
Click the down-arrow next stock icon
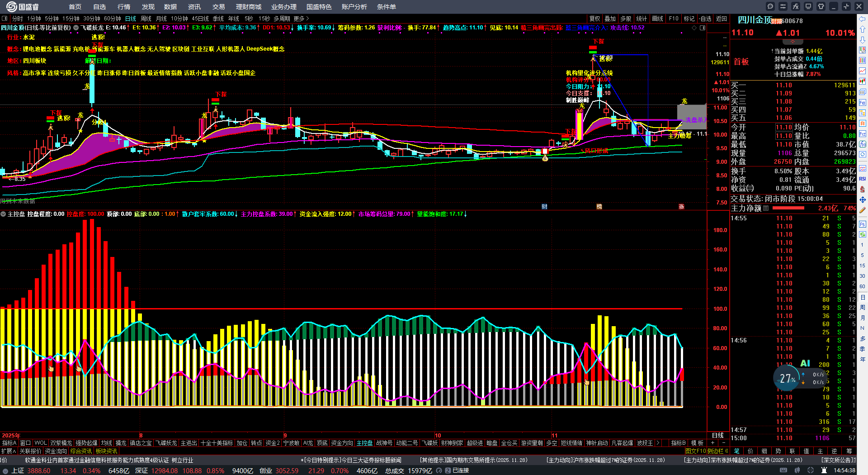click(x=863, y=39)
